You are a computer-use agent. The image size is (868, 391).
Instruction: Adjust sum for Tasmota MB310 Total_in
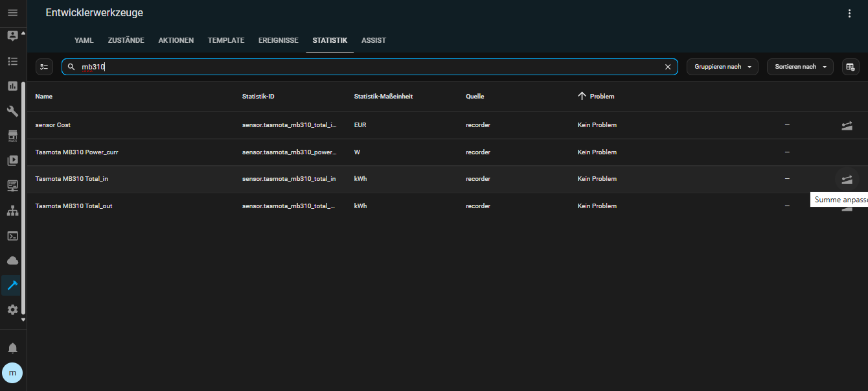(847, 179)
